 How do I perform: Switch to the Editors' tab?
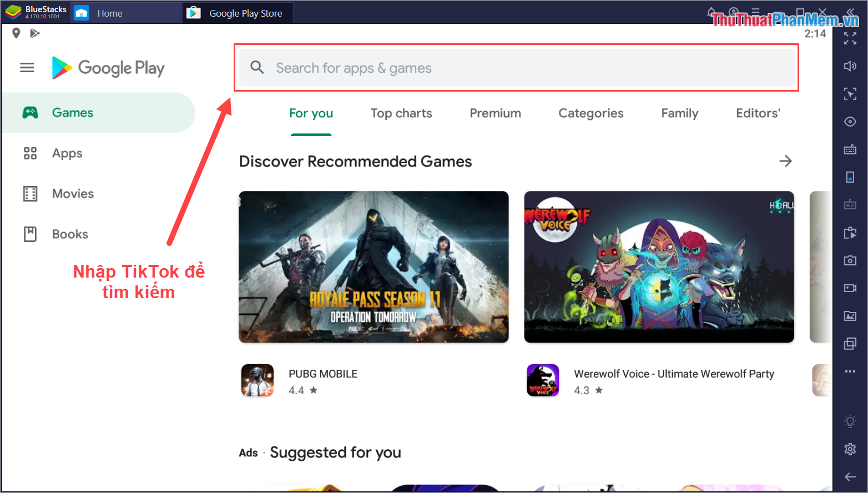pos(758,113)
